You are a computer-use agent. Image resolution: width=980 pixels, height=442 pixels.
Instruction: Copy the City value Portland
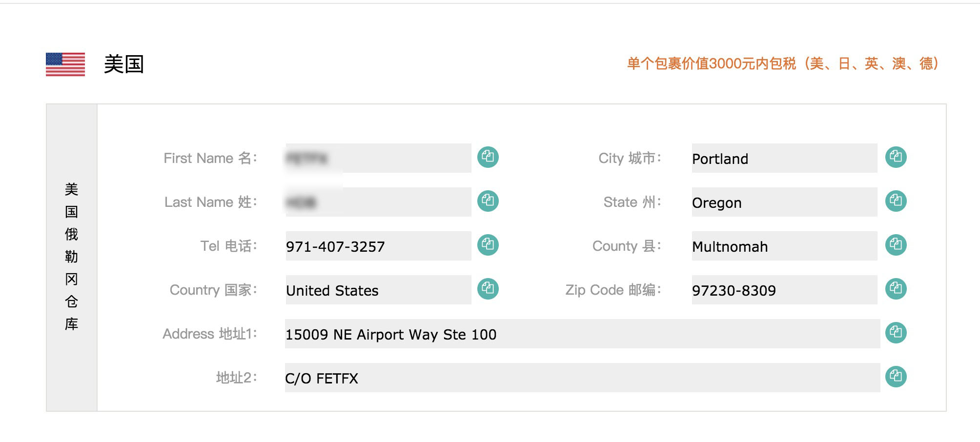click(x=896, y=157)
